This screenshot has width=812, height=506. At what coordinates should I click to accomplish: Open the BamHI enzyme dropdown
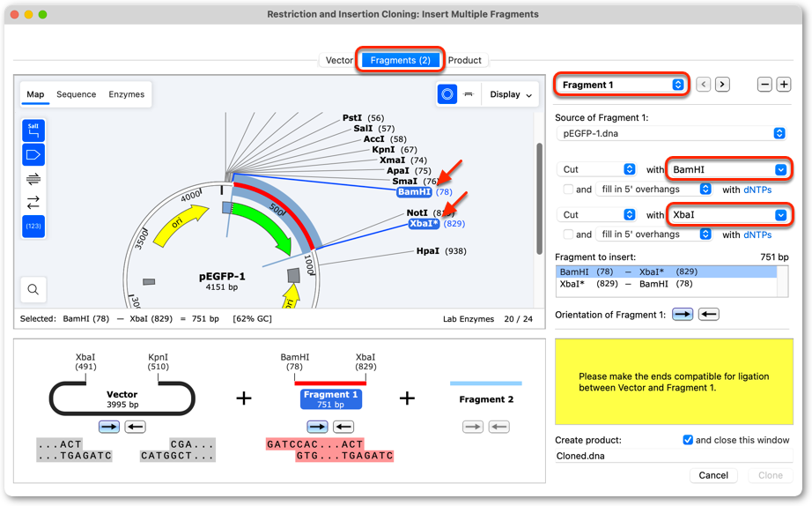tap(728, 169)
